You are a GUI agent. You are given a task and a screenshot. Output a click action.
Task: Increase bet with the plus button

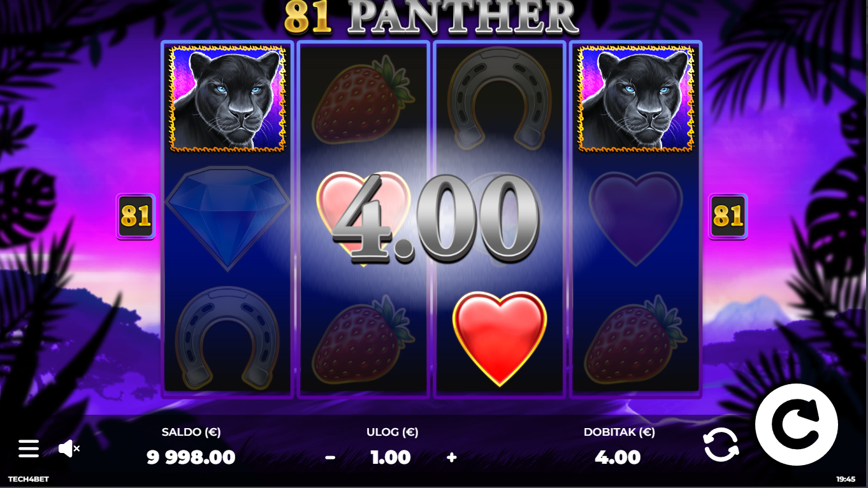pyautogui.click(x=452, y=457)
